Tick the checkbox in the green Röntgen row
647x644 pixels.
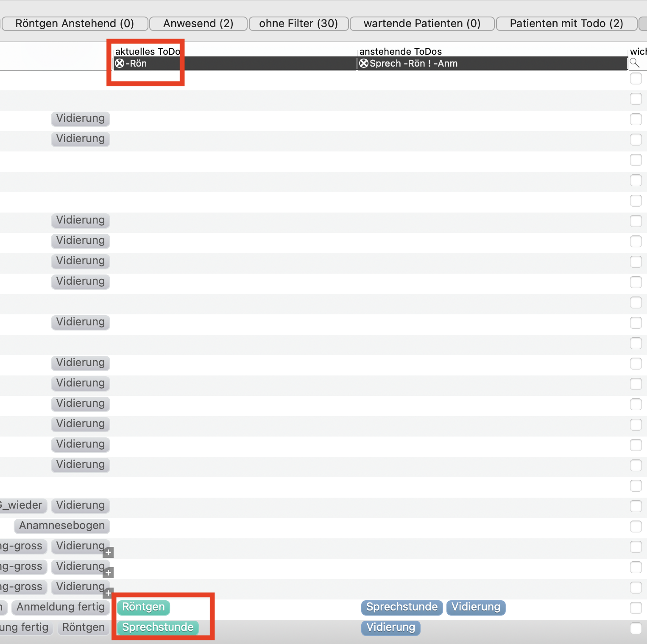(x=636, y=608)
